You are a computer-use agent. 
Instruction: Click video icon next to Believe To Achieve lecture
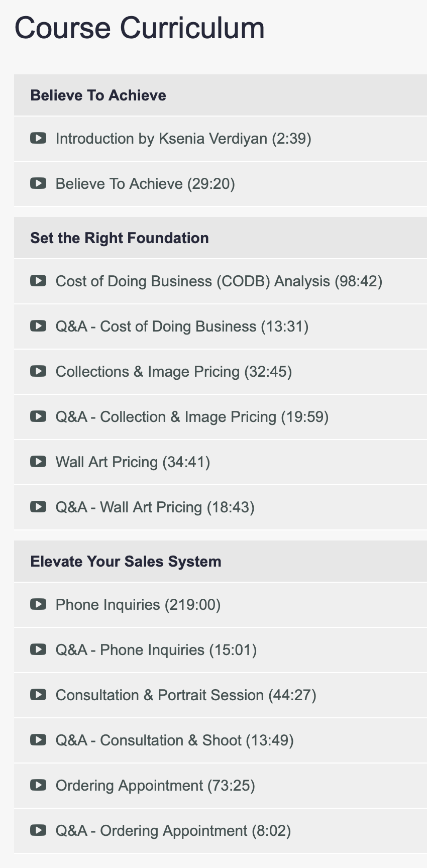click(38, 183)
